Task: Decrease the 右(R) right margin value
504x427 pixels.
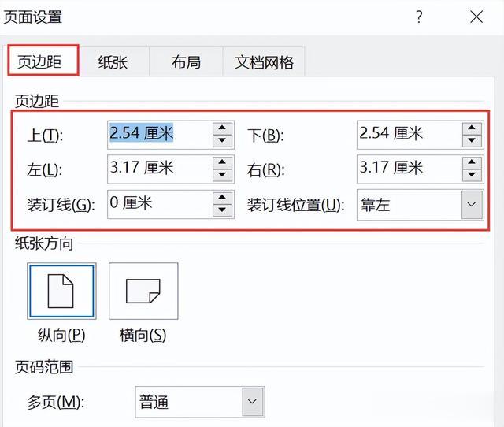Action: 472,175
